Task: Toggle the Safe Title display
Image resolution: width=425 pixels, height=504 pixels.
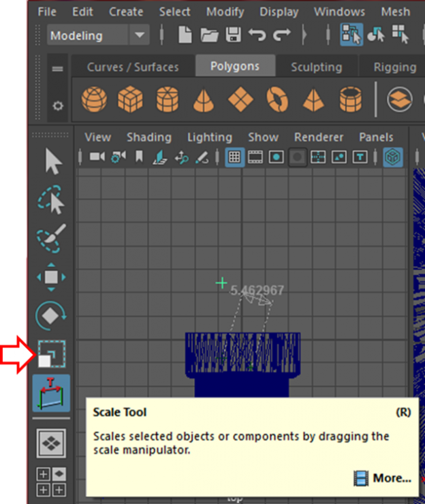Action: pyautogui.click(x=360, y=157)
